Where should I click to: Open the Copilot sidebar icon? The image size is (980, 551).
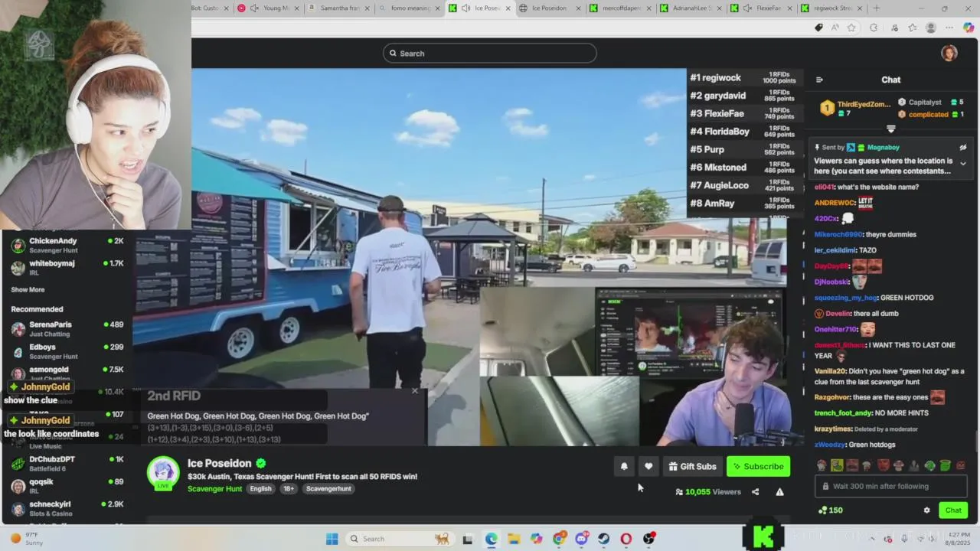coord(969,28)
